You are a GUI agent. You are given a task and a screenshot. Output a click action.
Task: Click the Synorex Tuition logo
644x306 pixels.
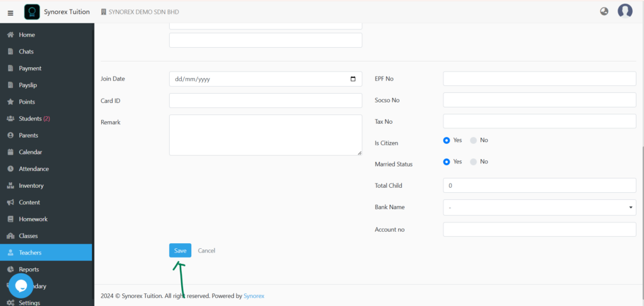tap(32, 12)
